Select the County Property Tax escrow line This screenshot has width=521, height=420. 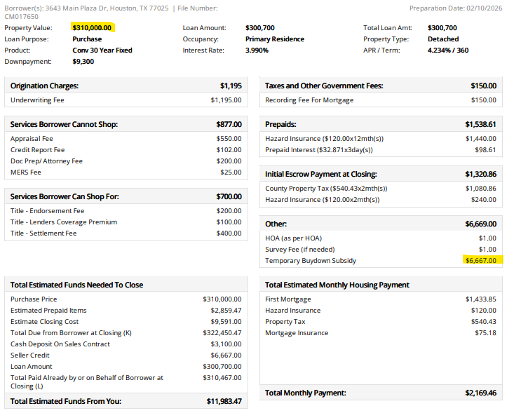pos(326,189)
